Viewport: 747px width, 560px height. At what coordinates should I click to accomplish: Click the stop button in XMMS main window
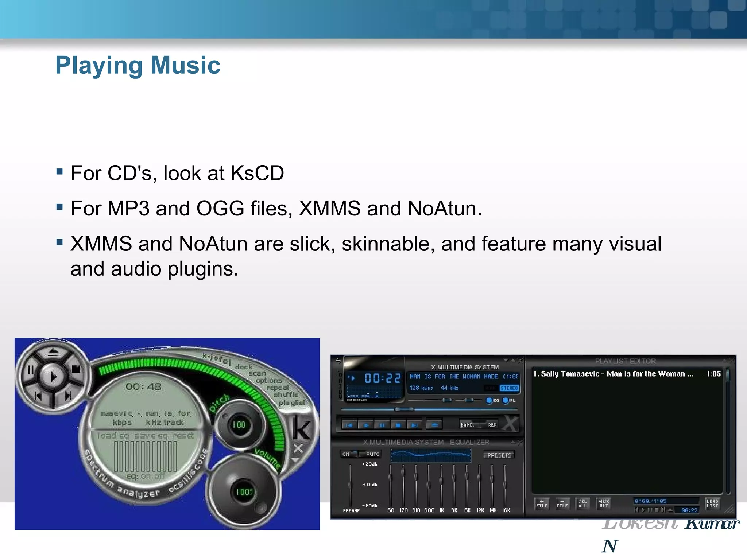pos(398,425)
